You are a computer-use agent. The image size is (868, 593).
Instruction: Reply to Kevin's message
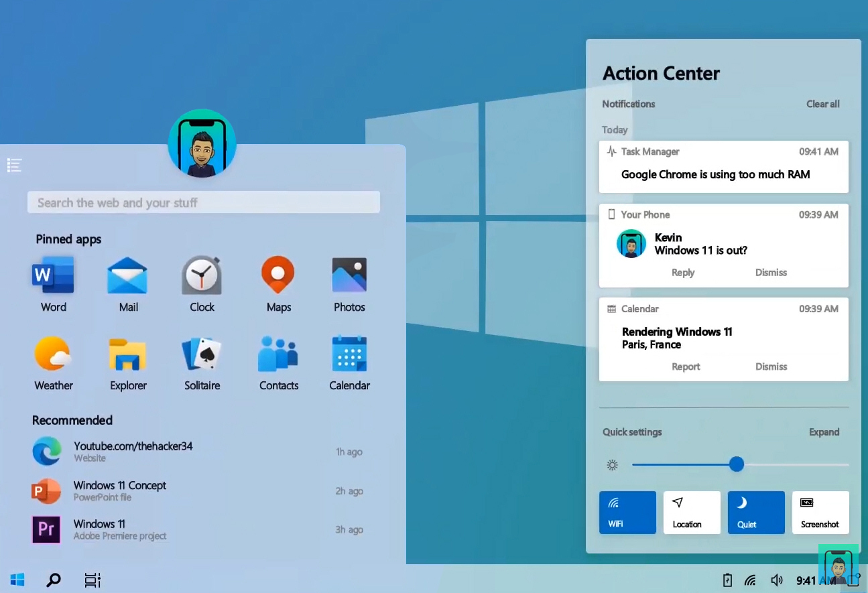(683, 273)
